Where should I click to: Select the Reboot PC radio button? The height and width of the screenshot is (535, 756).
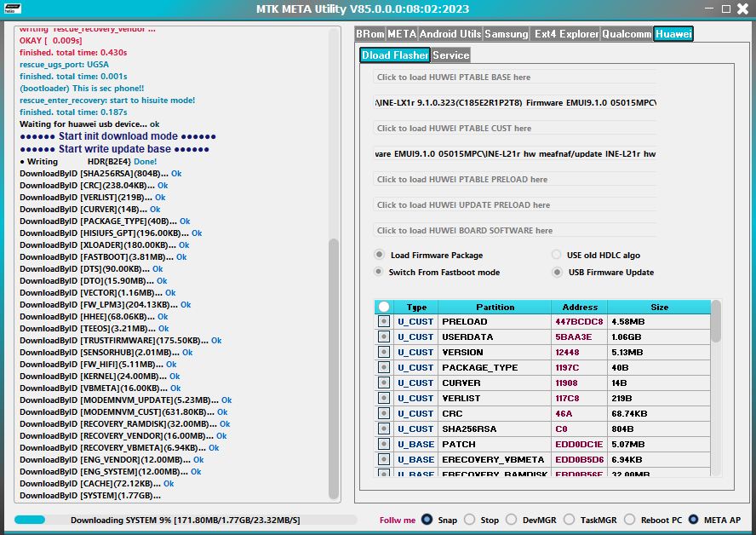point(630,520)
